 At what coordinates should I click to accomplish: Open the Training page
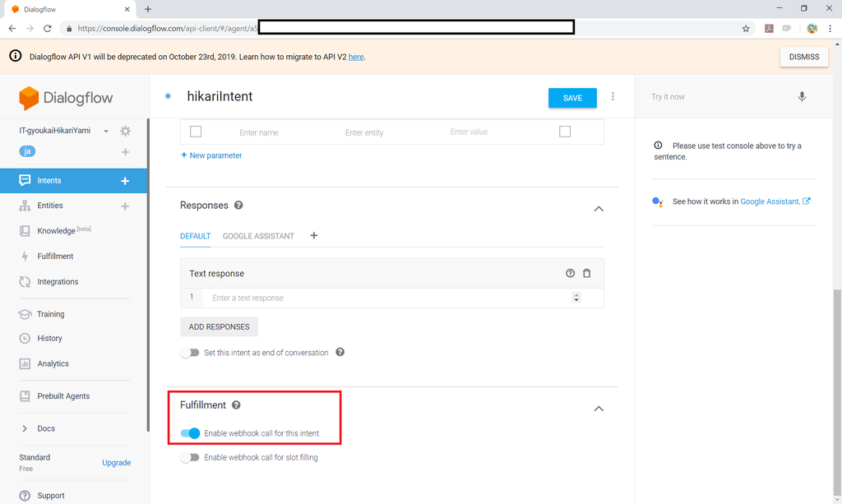tap(50, 314)
